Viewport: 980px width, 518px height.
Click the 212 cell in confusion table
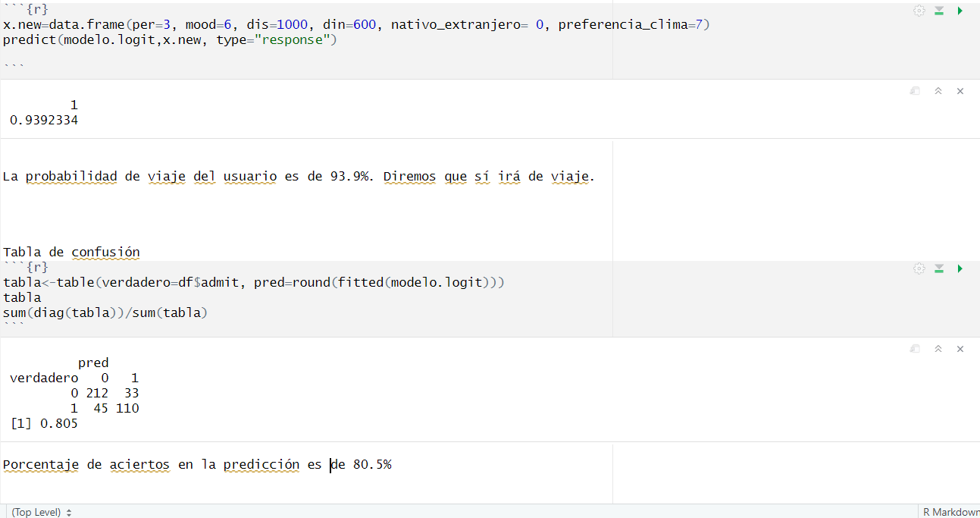tap(97, 393)
